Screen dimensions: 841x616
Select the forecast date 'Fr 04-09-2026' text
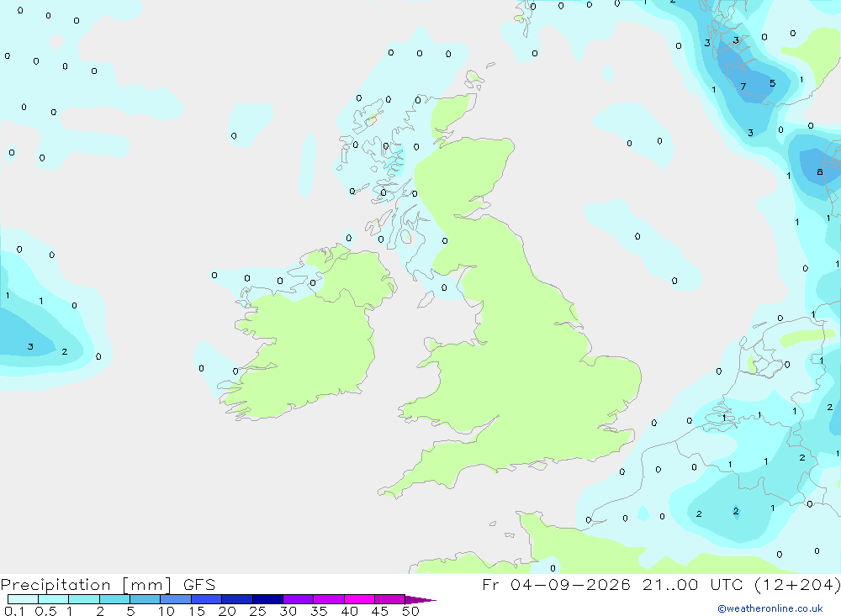pos(556,584)
